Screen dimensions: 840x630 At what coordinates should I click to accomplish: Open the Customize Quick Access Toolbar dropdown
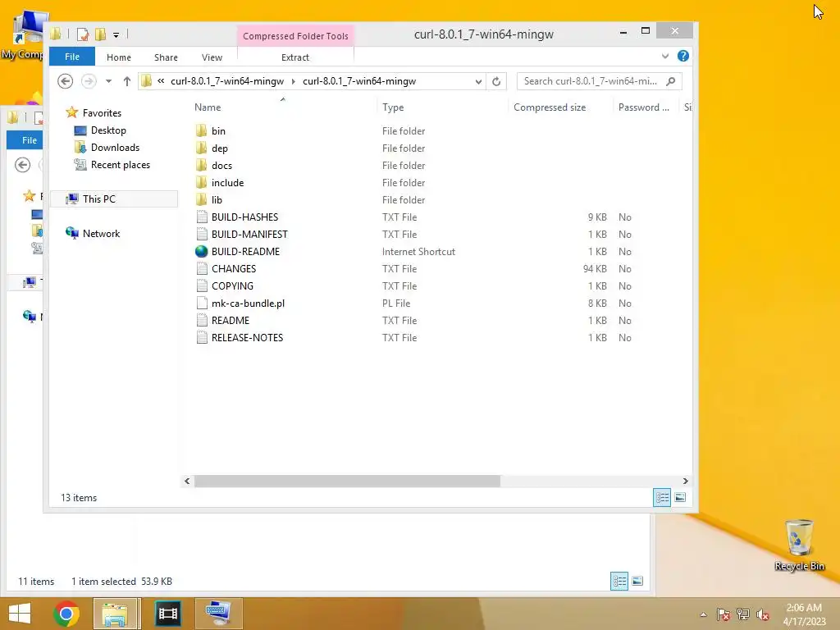[x=116, y=35]
